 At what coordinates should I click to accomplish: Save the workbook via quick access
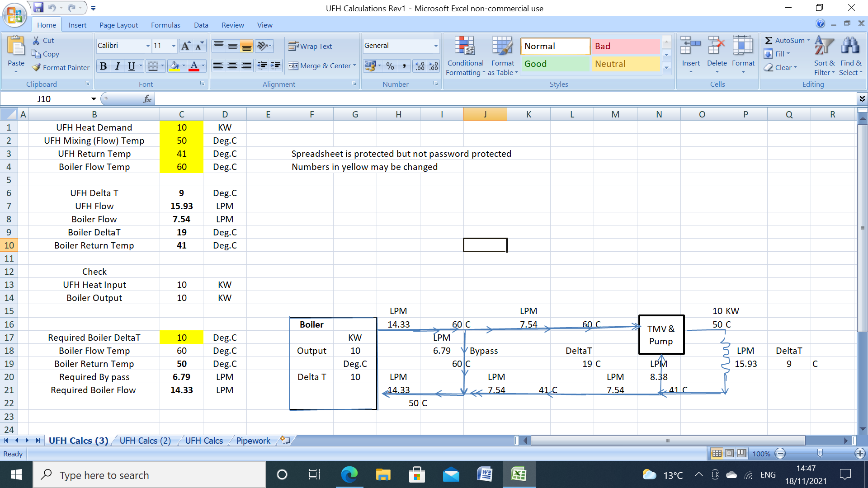pyautogui.click(x=38, y=8)
